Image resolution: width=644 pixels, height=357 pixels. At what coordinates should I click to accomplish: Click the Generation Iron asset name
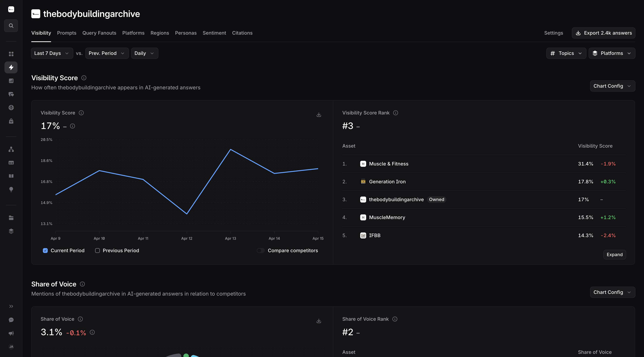pyautogui.click(x=387, y=182)
